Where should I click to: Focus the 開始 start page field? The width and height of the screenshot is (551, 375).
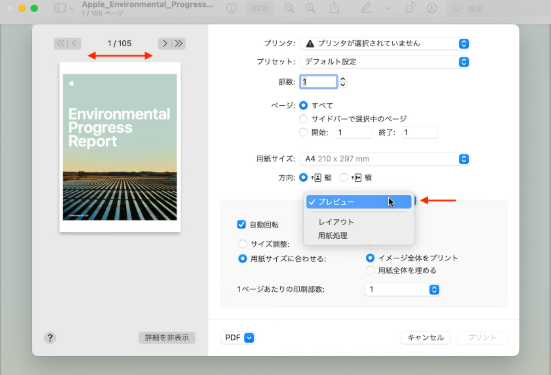354,132
